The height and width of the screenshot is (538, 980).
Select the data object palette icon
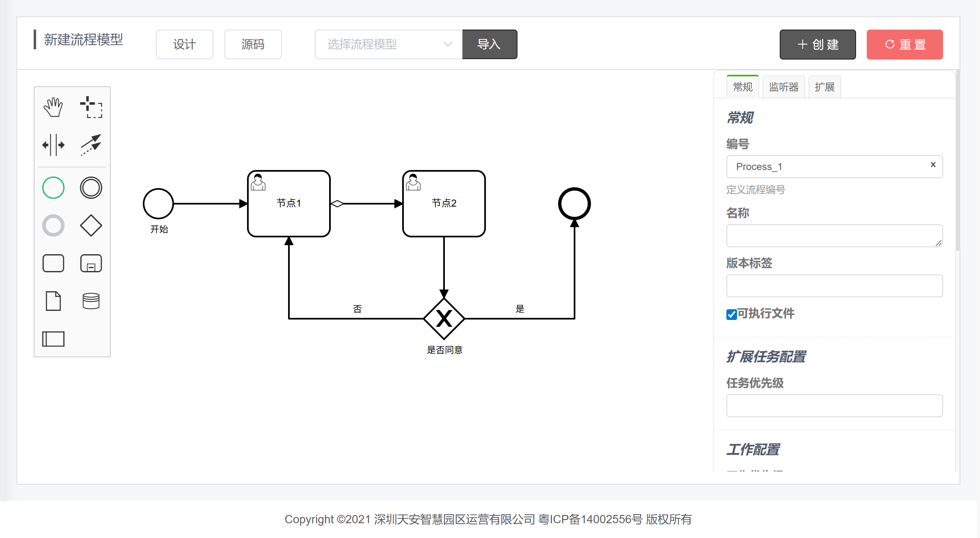[53, 301]
